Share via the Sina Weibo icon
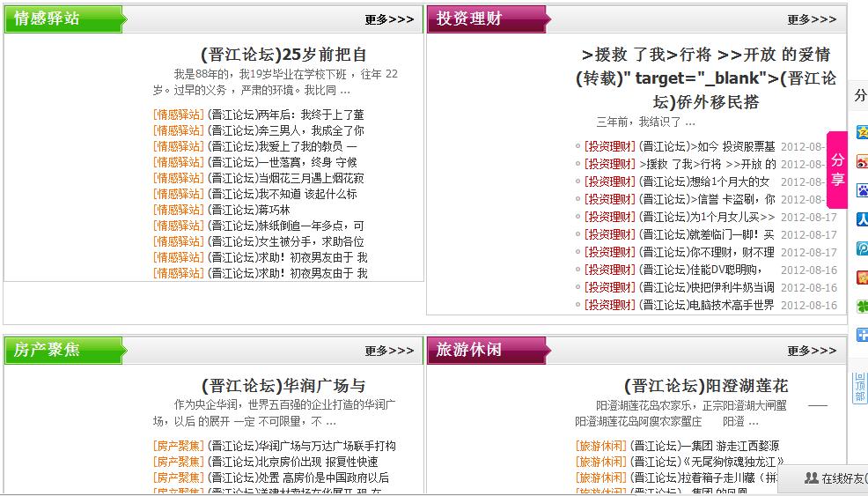Viewport: 868px width, 496px height. coord(863,161)
